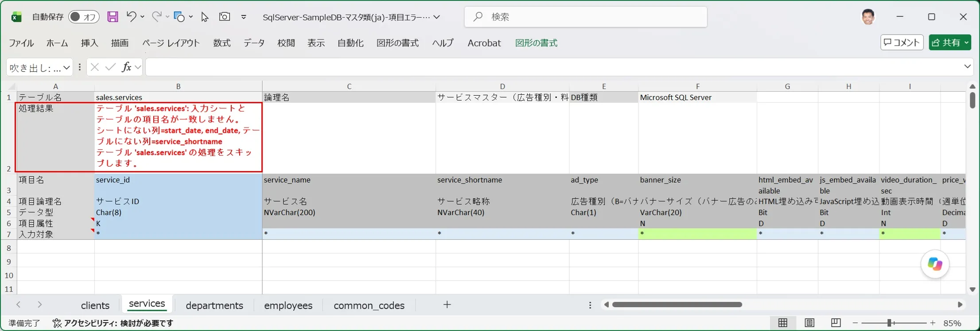This screenshot has width=980, height=331.
Task: Select cell containing service_shortname
Action: 502,185
